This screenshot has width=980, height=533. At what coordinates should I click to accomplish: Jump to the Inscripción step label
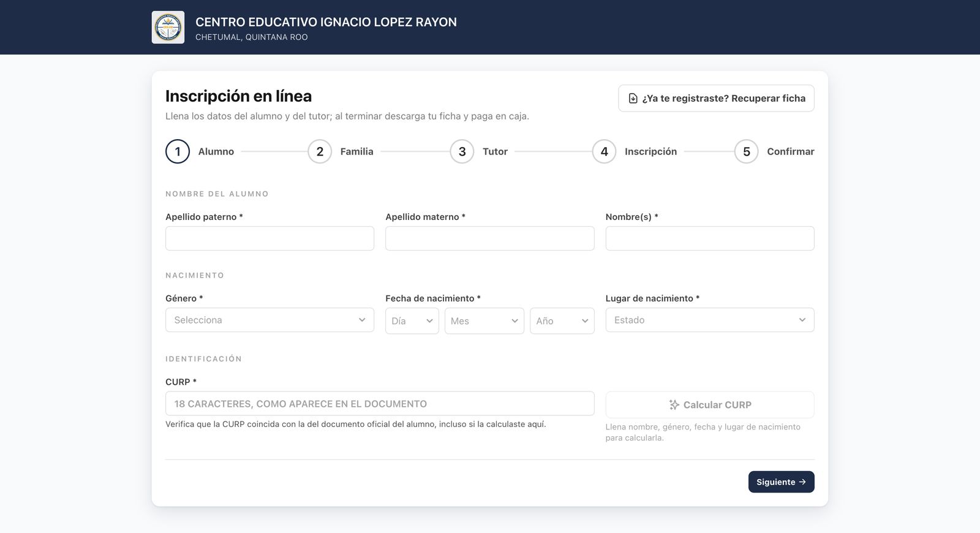650,151
